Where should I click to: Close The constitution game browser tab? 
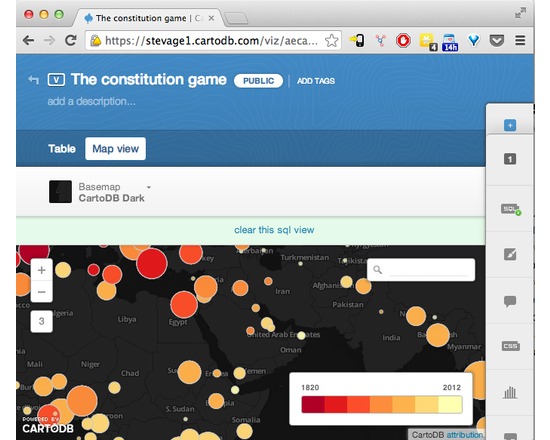[211, 18]
